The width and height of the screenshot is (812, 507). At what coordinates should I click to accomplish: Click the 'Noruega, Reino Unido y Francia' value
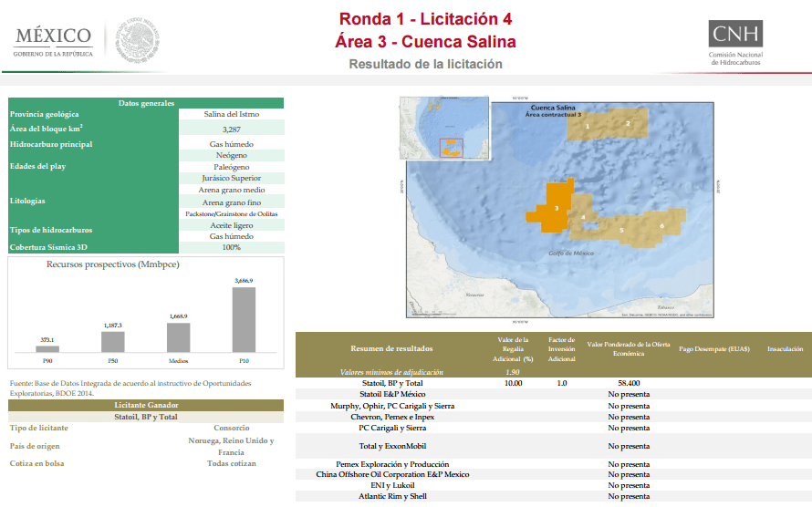(231, 446)
